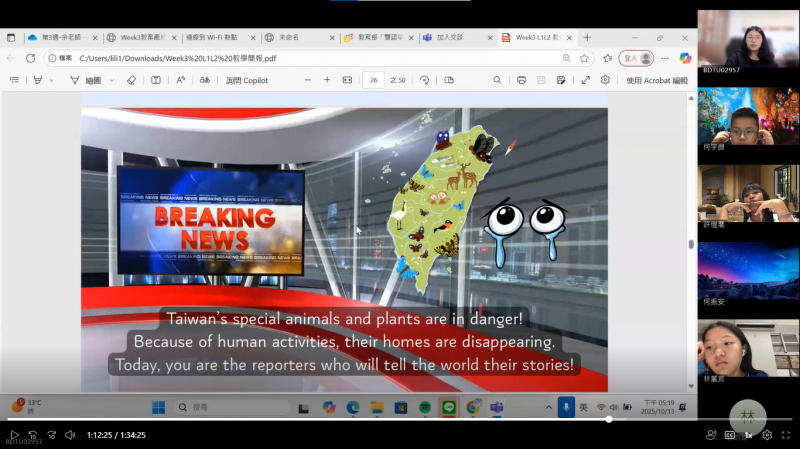Click the zoom in plus icon
Screen dimensions: 800x449
[327, 80]
